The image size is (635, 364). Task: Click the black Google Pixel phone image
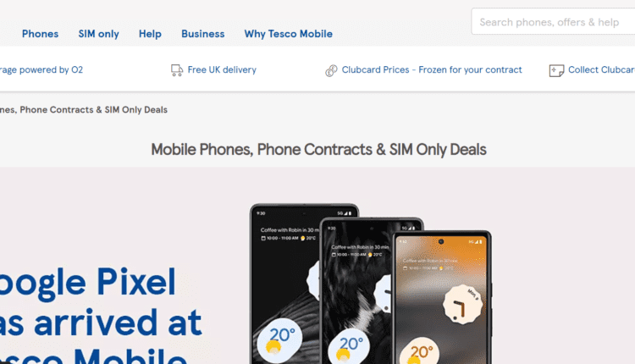(x=285, y=284)
